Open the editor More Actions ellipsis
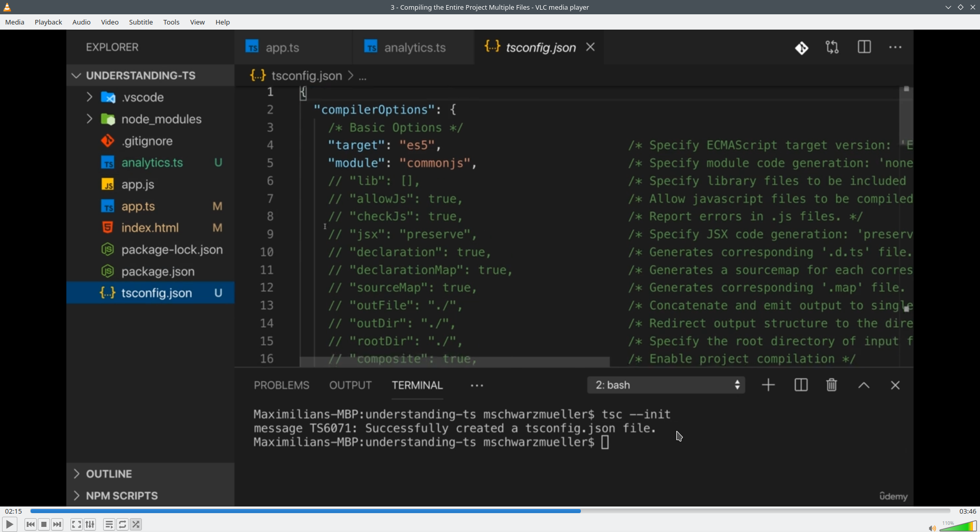 coord(895,47)
